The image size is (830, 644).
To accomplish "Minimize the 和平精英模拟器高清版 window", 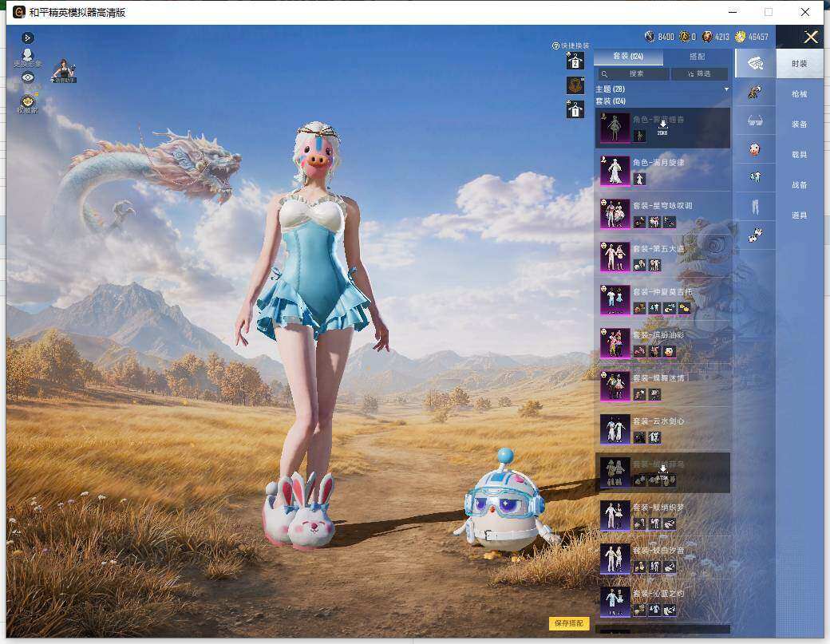I will click(733, 12).
